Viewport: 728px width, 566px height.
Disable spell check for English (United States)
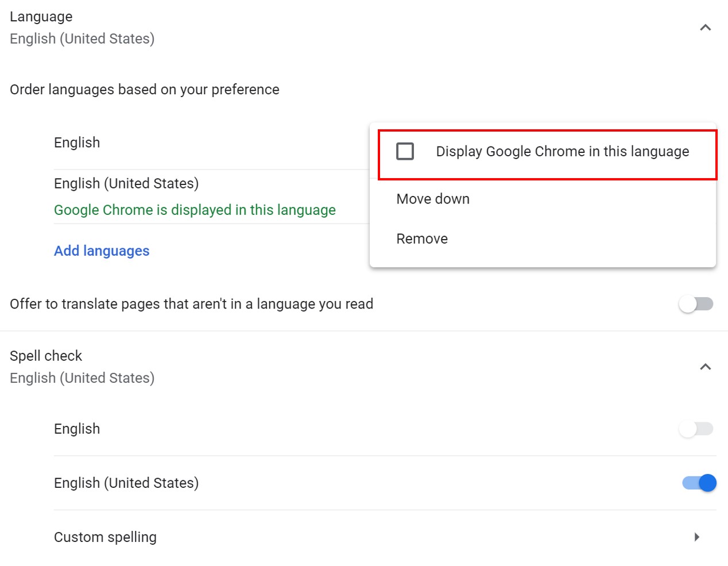point(699,483)
